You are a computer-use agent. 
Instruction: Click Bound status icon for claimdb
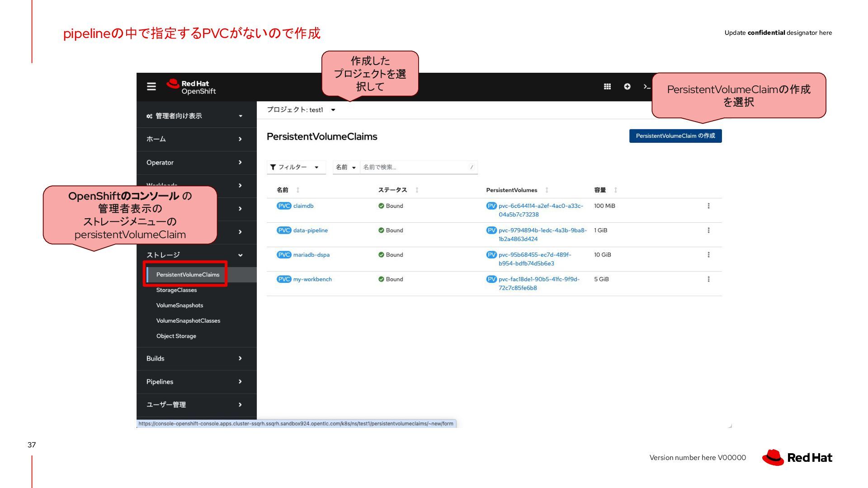pyautogui.click(x=381, y=206)
